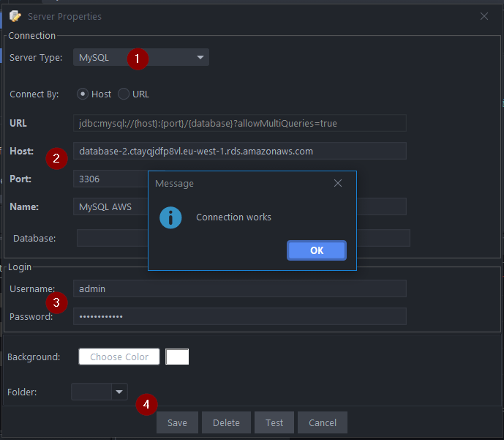Click the Username field showing admin

(x=239, y=288)
